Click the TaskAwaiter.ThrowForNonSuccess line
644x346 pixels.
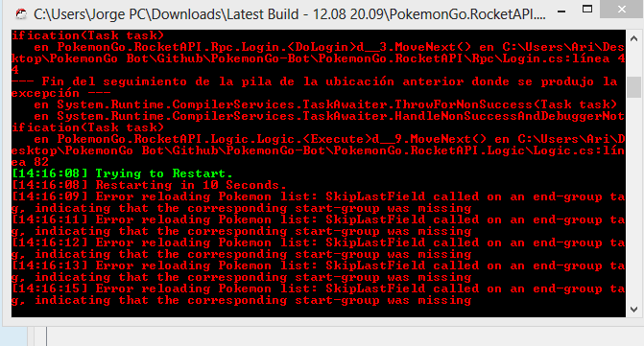click(325, 104)
